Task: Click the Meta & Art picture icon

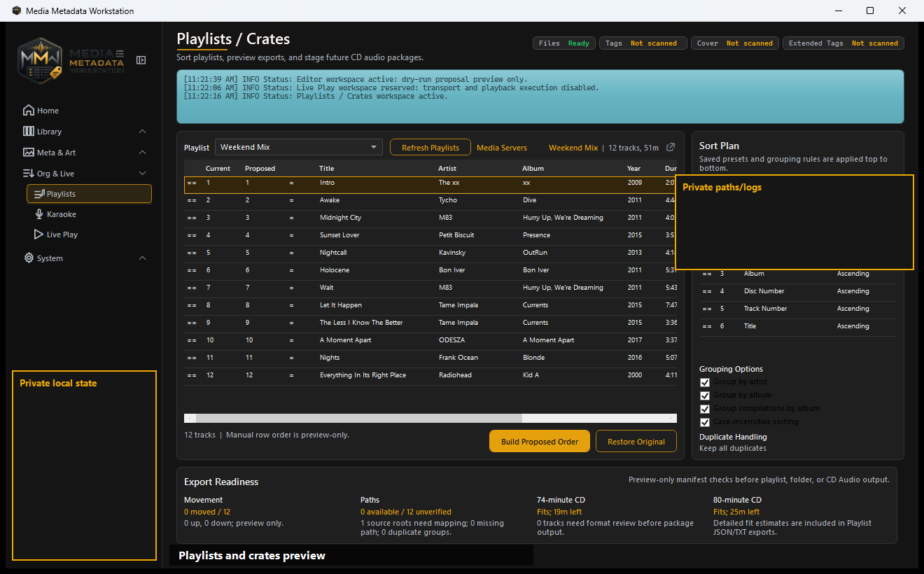Action: (x=29, y=152)
